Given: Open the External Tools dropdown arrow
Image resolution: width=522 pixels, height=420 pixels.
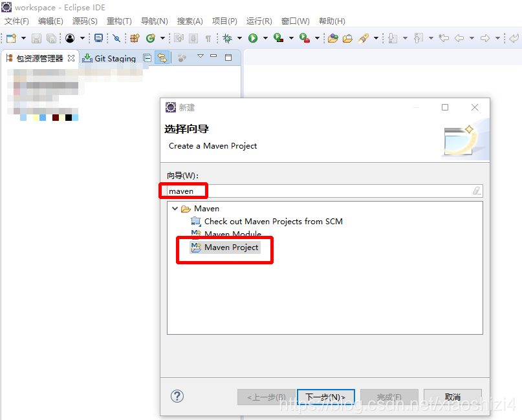Looking at the screenshot, I should (317, 38).
